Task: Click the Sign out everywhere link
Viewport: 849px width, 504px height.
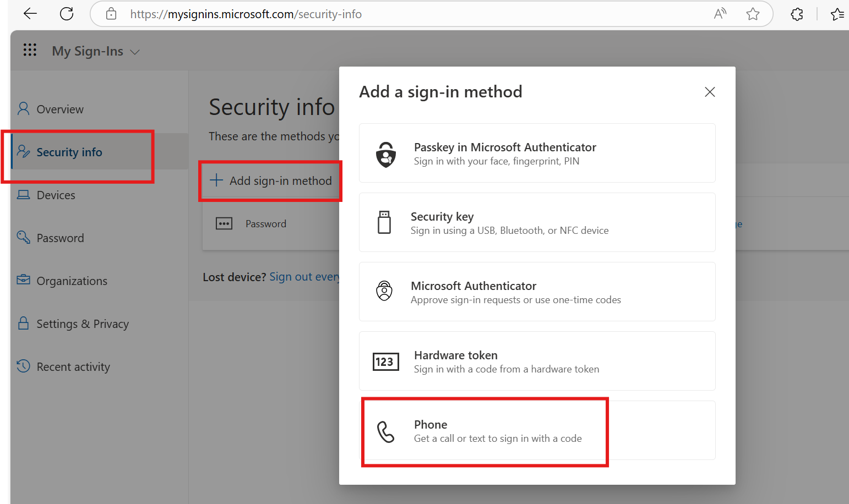Action: tap(304, 276)
